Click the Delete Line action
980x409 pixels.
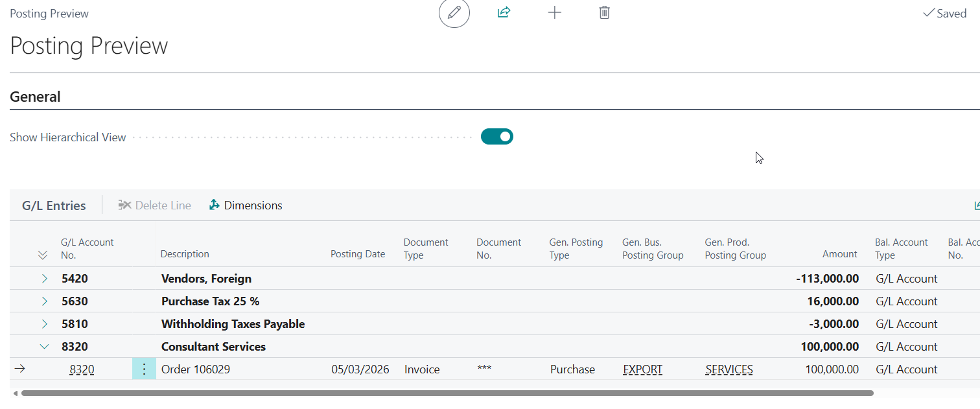[154, 205]
